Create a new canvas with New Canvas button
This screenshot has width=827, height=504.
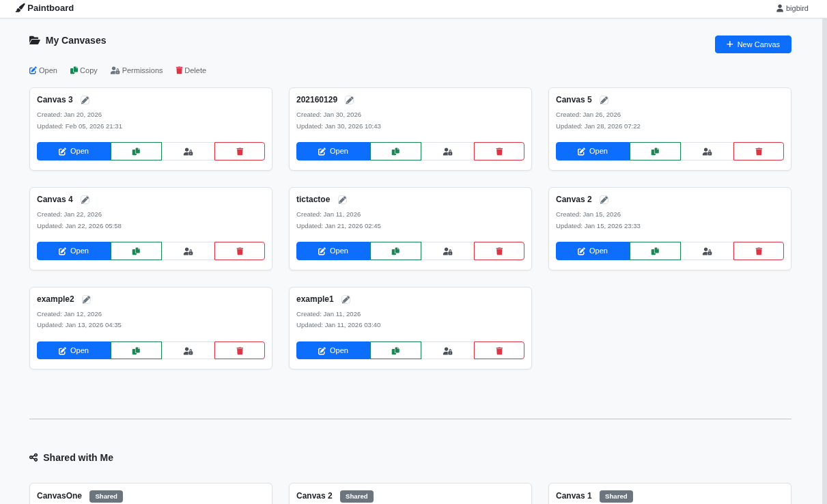[753, 44]
